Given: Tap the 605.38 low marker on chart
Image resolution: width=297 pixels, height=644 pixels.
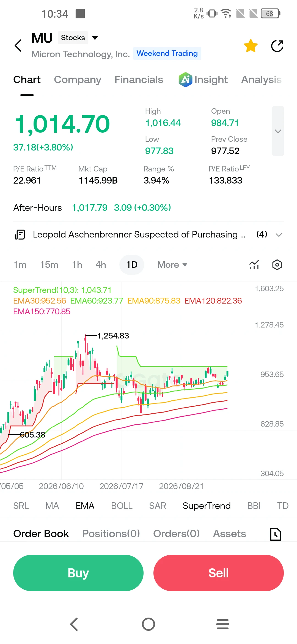Looking at the screenshot, I should [x=32, y=435].
